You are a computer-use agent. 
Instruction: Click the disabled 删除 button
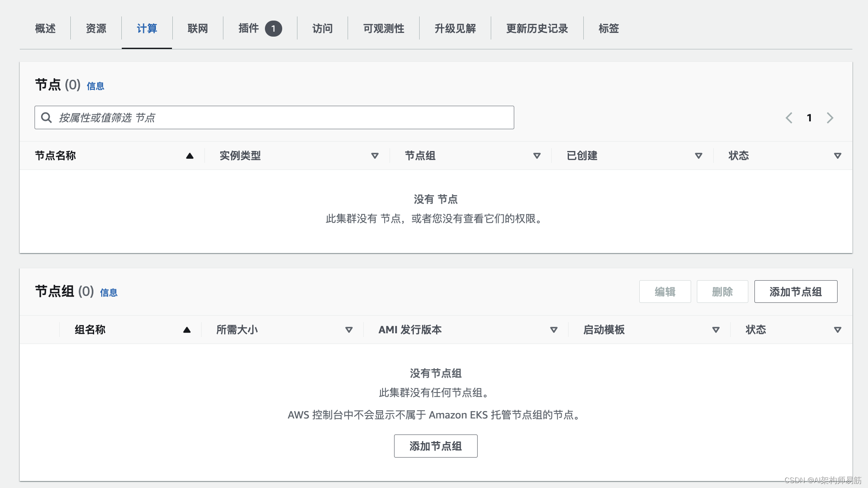(x=722, y=292)
